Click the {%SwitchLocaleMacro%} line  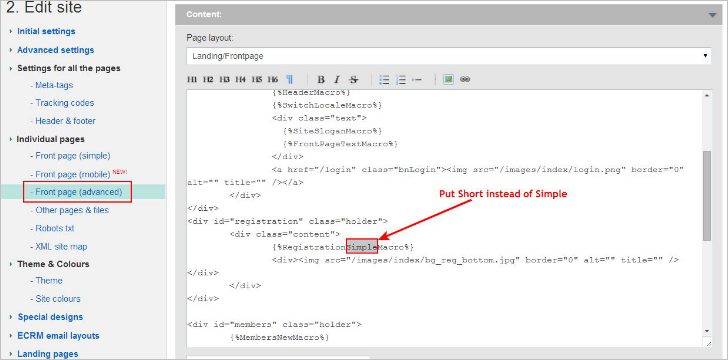click(327, 105)
